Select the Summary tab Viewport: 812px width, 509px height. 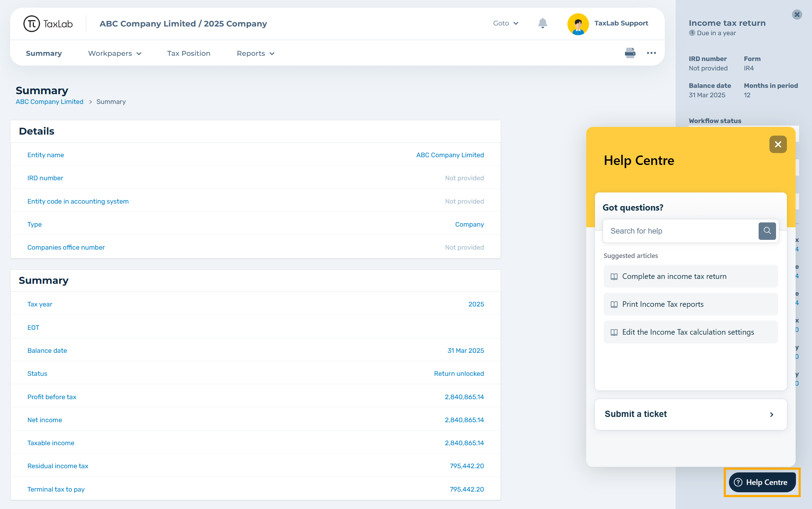[44, 53]
